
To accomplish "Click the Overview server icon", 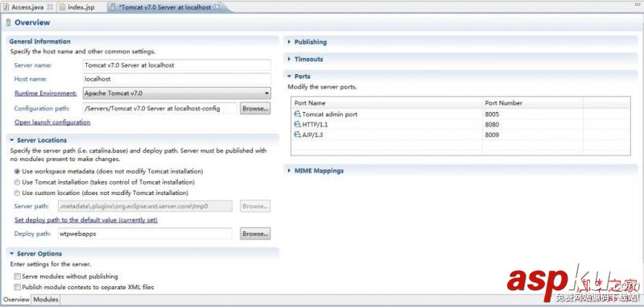I will click(8, 23).
